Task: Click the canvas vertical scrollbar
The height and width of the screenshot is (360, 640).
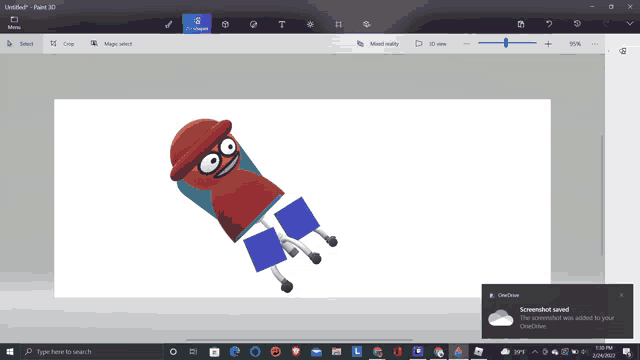Action: [602, 195]
